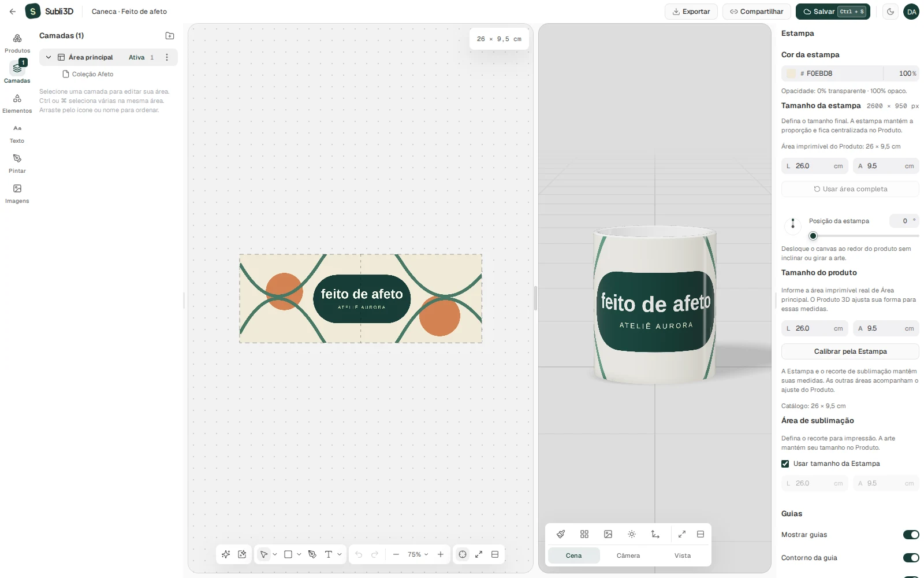Toggle Mostrar guias switch
The width and height of the screenshot is (924, 578).
coord(911,535)
